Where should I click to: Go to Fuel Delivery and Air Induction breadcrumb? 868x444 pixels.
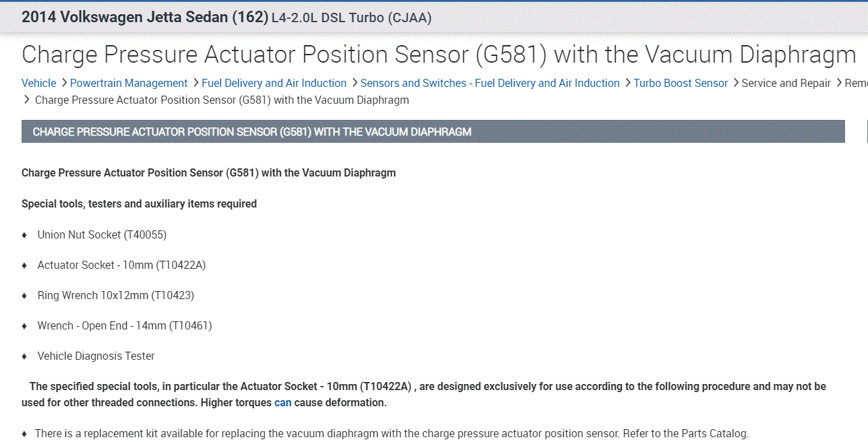(274, 84)
